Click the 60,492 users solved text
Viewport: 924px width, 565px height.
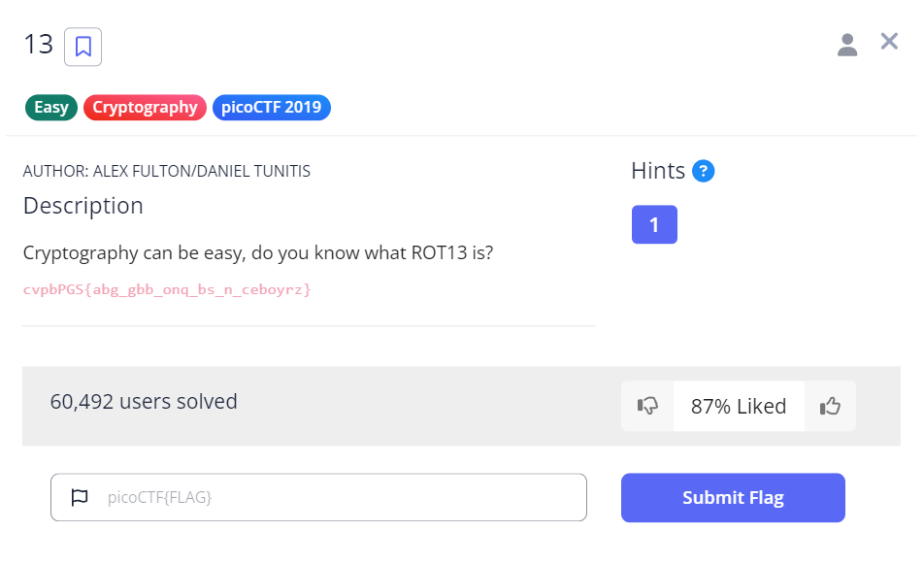click(144, 401)
